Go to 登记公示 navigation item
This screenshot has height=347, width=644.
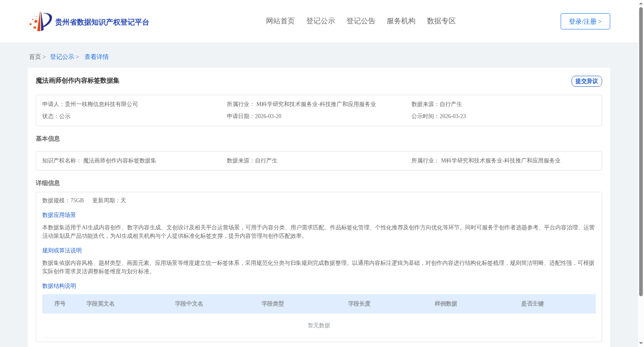(x=320, y=21)
